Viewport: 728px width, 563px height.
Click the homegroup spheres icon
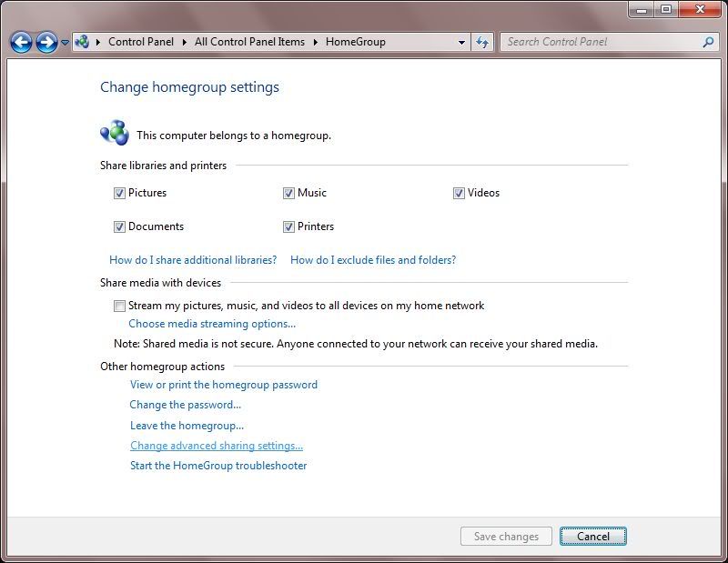[x=115, y=133]
